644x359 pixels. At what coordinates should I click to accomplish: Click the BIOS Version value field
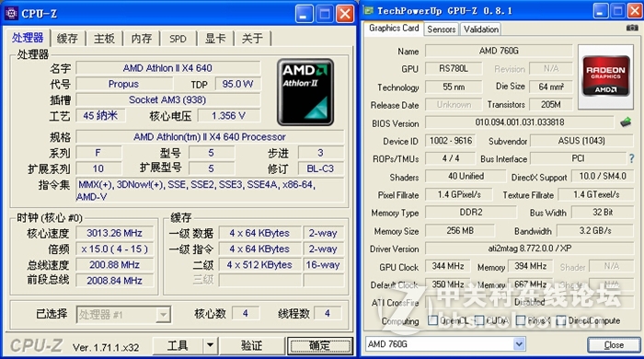click(520, 122)
